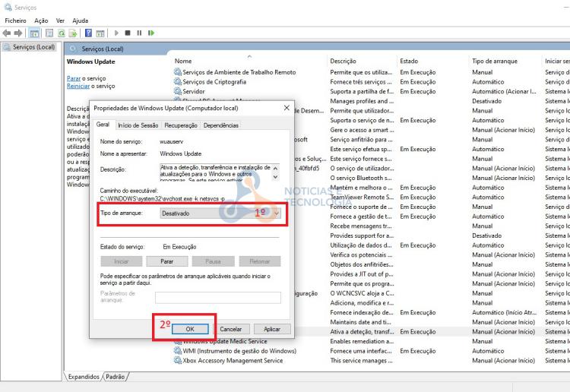
Task: Toggle the action pane toolbar icon
Action: (100, 33)
